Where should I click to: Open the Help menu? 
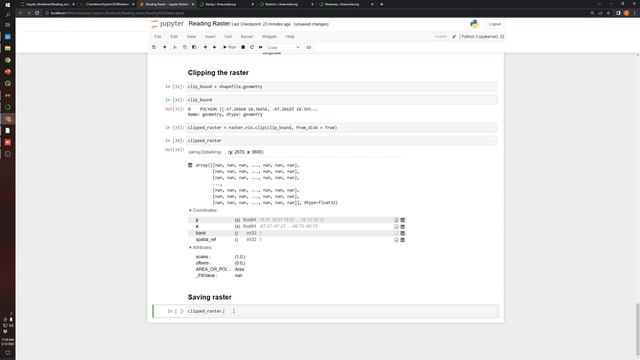click(x=290, y=37)
